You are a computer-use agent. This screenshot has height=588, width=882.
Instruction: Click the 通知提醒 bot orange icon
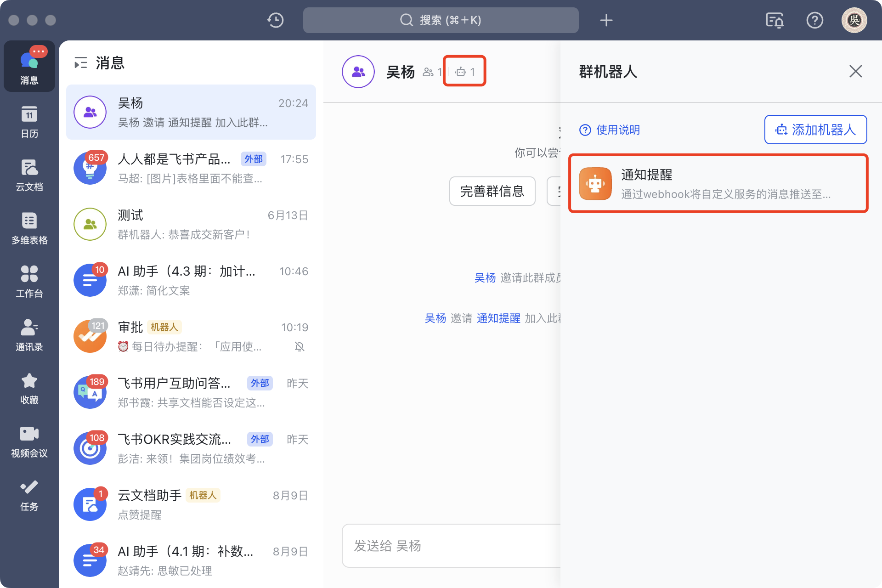point(595,184)
